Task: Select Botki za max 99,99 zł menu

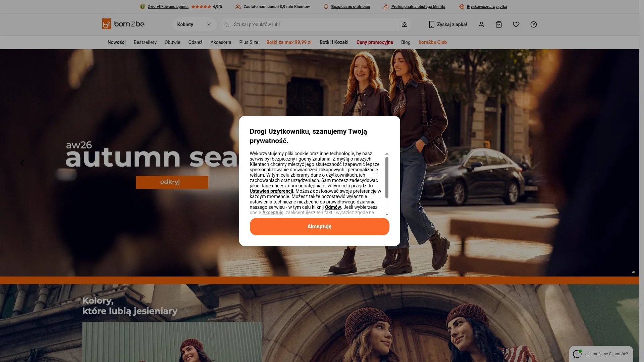Action: tap(289, 42)
